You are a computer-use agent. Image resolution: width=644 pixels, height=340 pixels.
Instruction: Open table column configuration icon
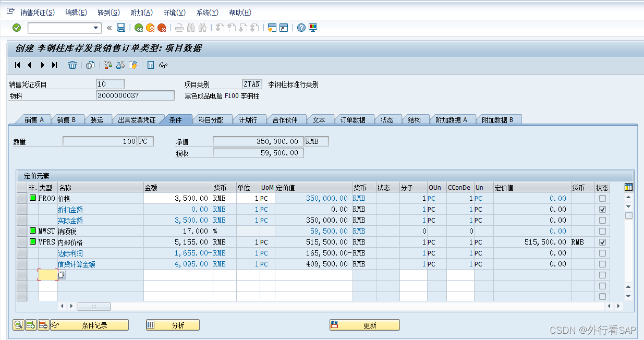click(x=628, y=187)
